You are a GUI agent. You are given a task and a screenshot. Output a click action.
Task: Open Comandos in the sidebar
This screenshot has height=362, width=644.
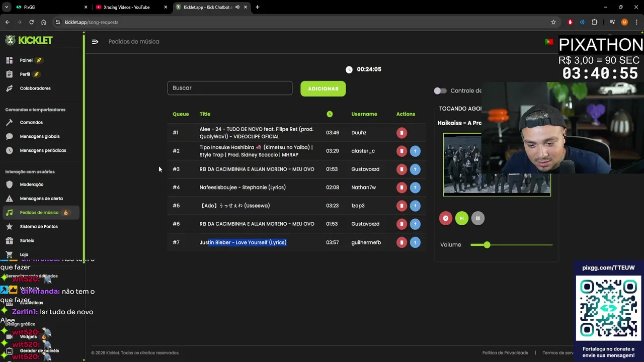click(31, 123)
